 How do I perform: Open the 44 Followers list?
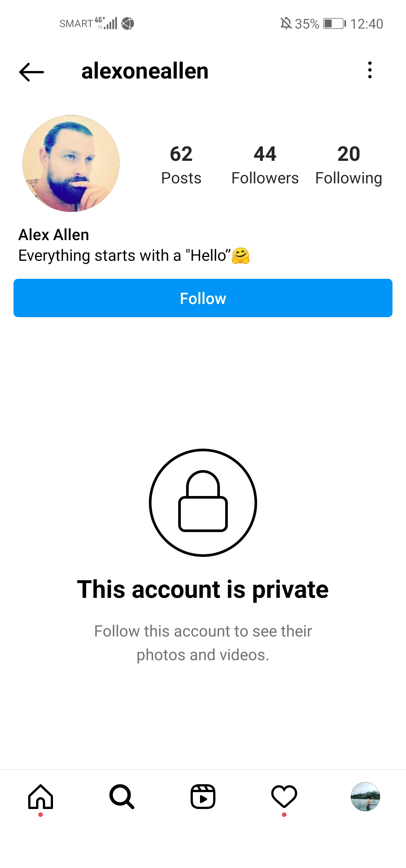[265, 165]
